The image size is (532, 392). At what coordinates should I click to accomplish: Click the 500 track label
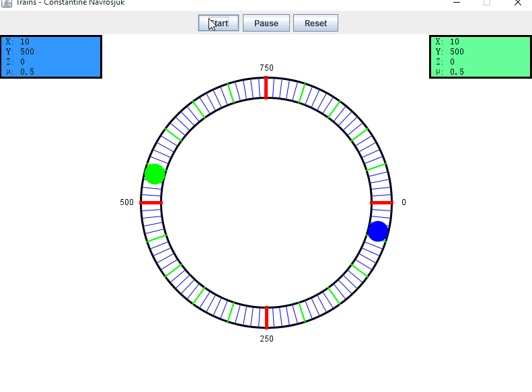(127, 202)
